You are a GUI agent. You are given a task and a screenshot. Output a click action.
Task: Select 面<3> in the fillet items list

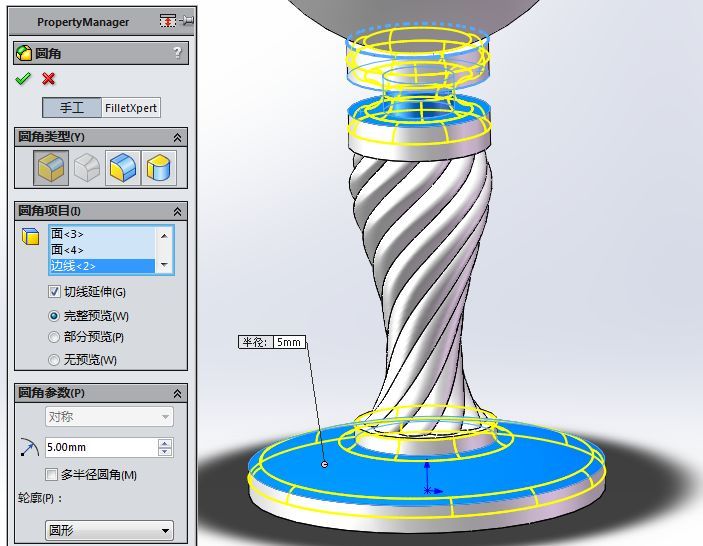click(102, 234)
